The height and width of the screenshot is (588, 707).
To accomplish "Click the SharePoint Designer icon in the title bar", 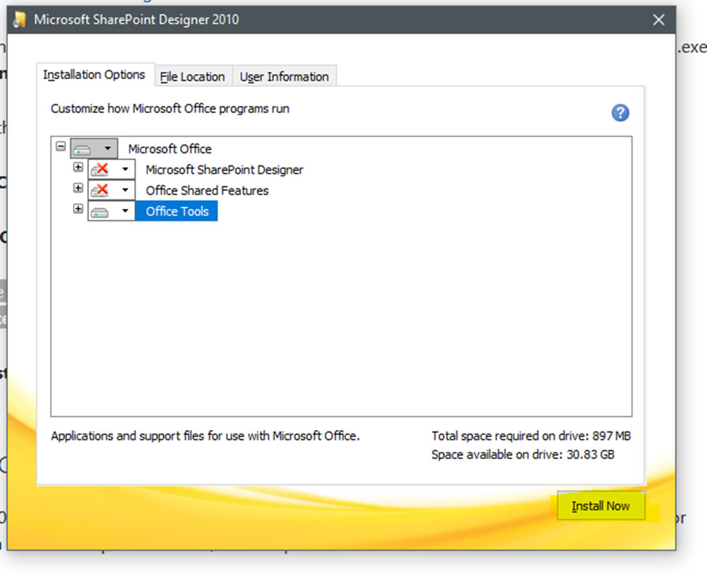I will (19, 20).
